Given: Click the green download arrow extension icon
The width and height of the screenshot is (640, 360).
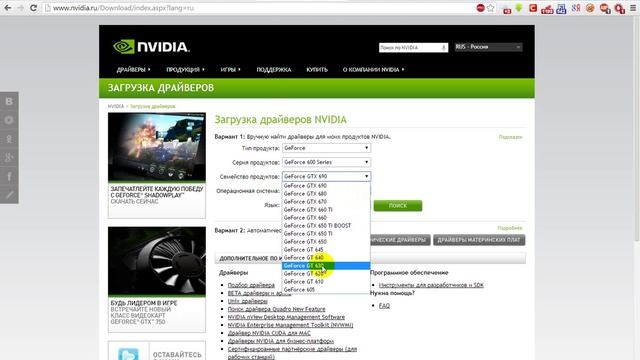Looking at the screenshot, I should tap(519, 8).
